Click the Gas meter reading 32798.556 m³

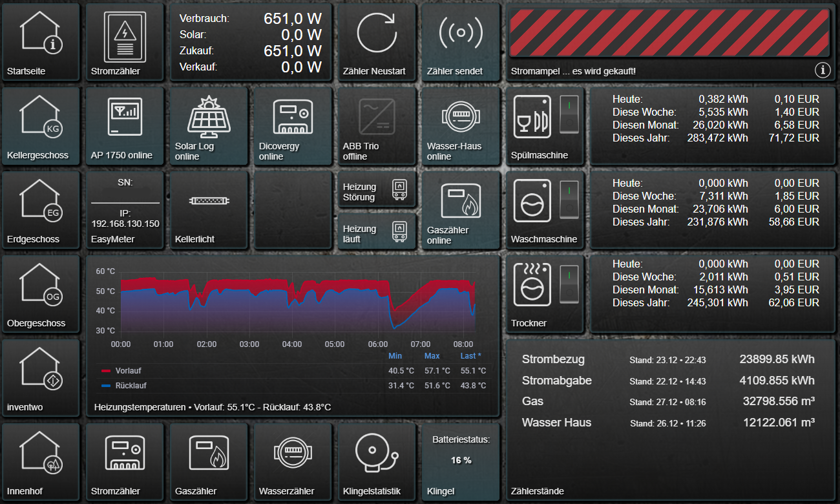point(779,401)
